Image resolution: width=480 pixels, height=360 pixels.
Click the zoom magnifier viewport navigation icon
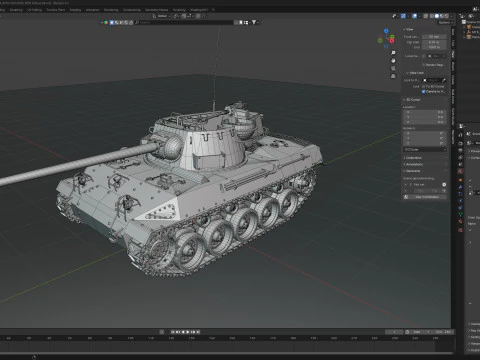[393, 53]
